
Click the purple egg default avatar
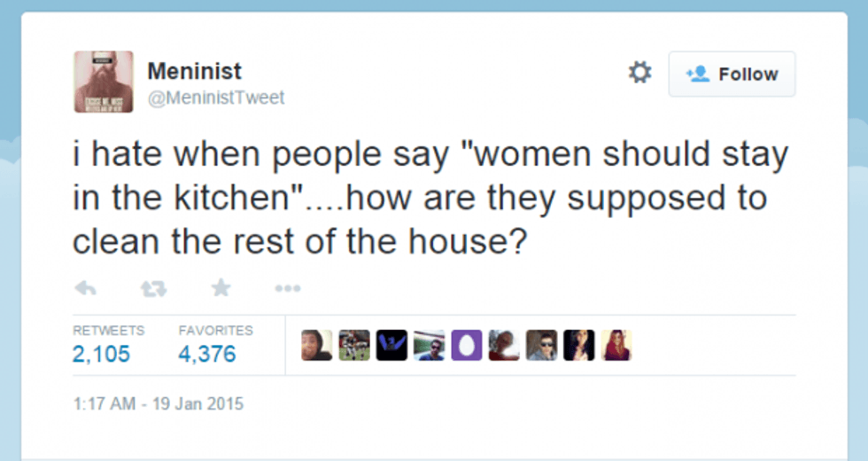pos(467,346)
